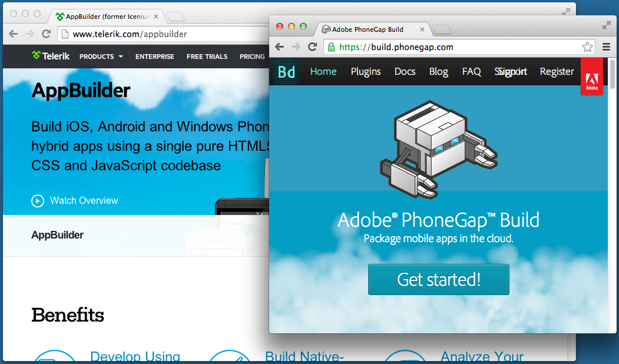The height and width of the screenshot is (364, 619).
Task: Click the PhoneGap address bar URL field
Action: [458, 47]
